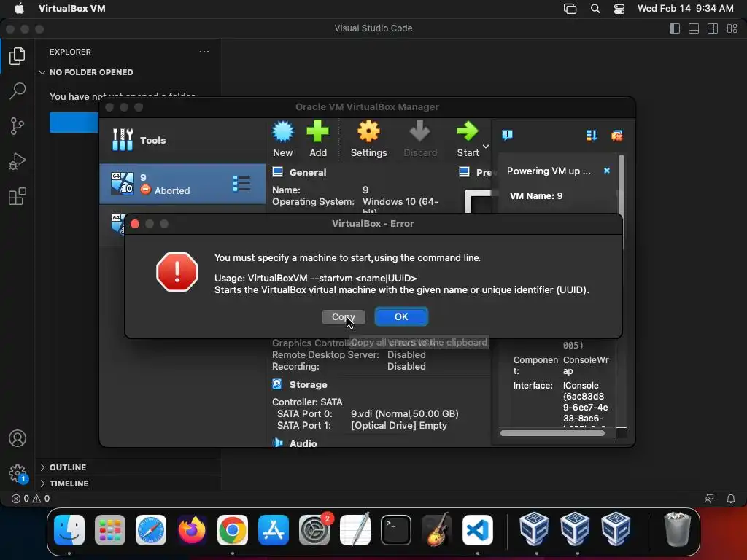Click the Customize Layout icon

pyautogui.click(x=732, y=28)
